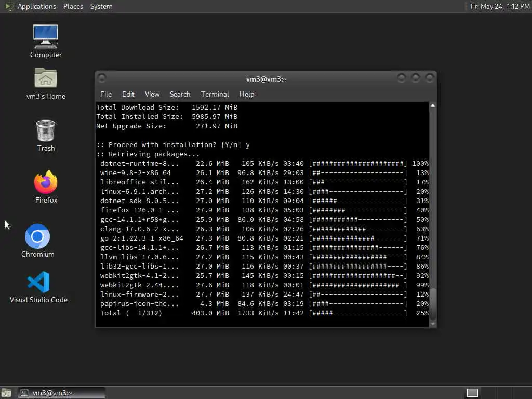The height and width of the screenshot is (399, 532).
Task: Click the 'Retrieving packages...' line
Action: [148, 154]
